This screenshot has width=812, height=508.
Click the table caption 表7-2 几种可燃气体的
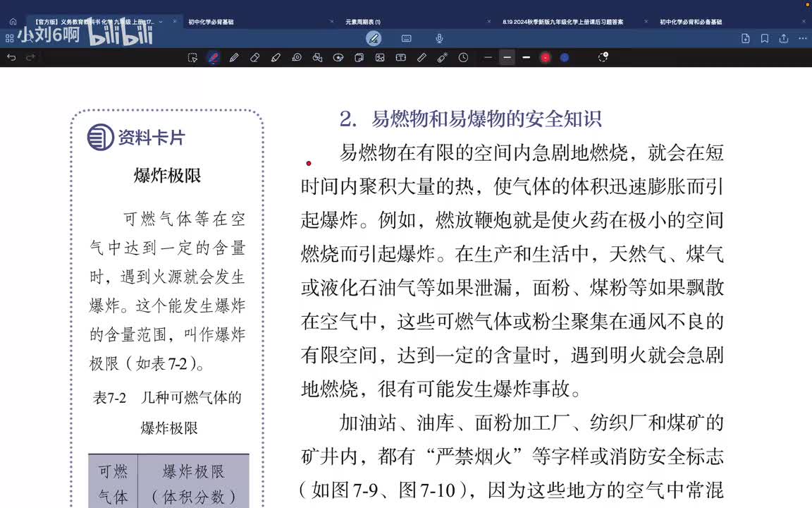[x=167, y=398]
